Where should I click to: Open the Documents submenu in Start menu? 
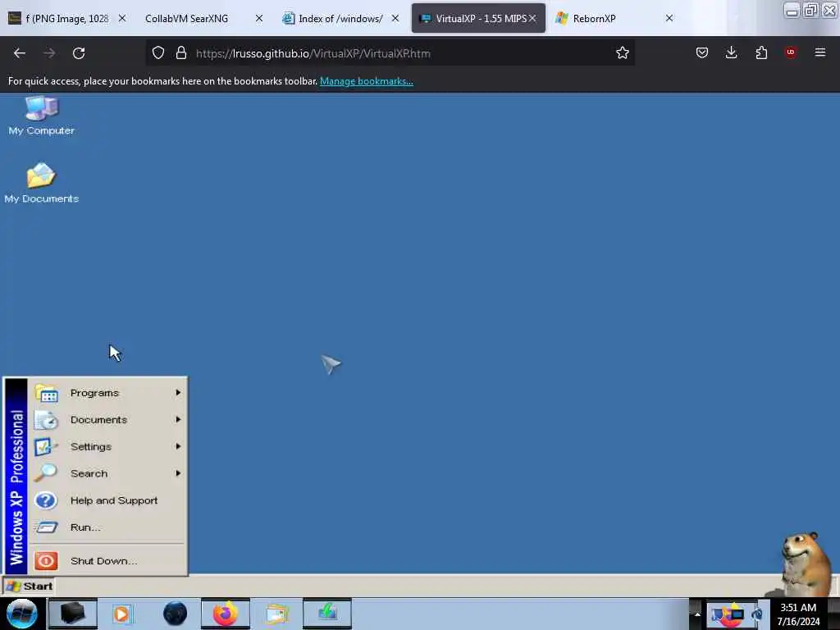[109, 419]
